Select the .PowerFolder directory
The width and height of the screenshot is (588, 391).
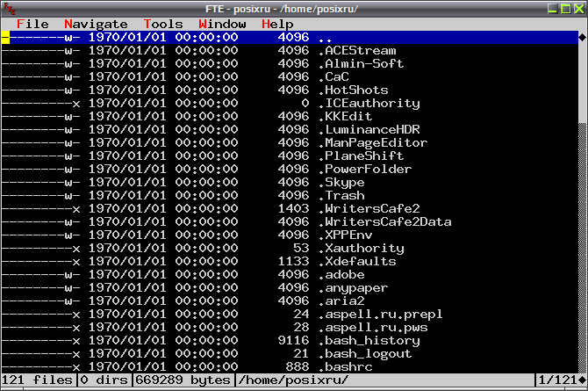point(290,169)
